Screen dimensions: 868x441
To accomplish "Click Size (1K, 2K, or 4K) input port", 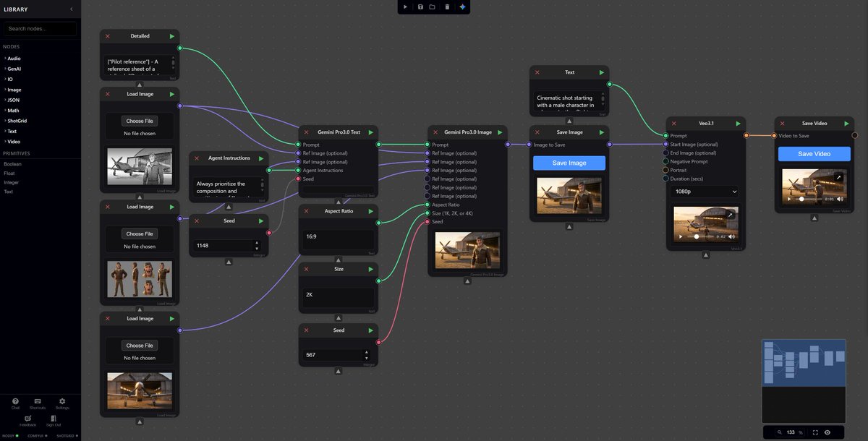I will click(x=427, y=213).
